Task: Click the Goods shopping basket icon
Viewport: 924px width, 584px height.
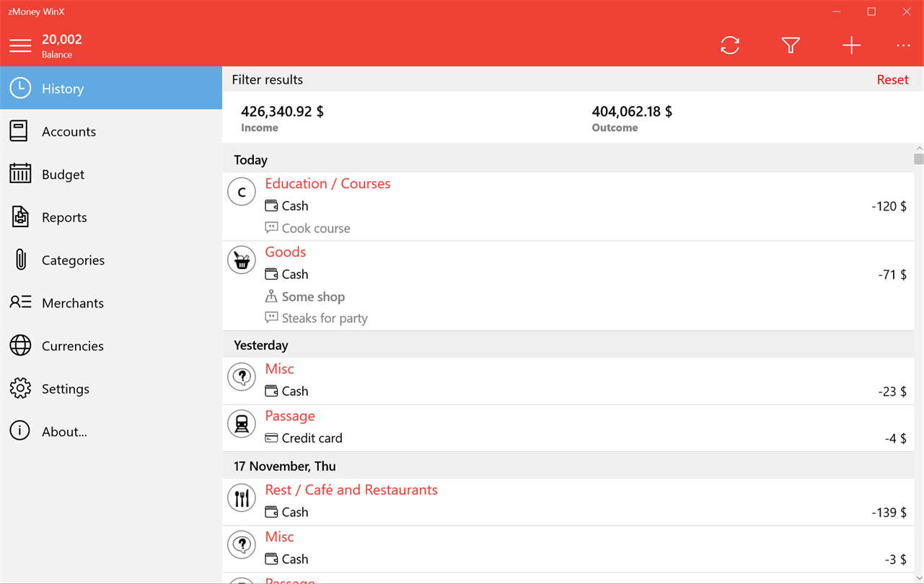Action: coord(242,260)
